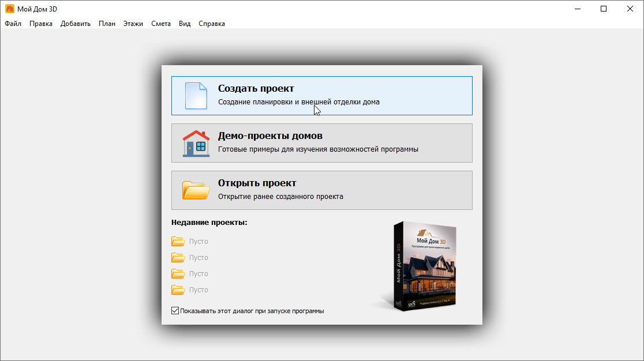The width and height of the screenshot is (644, 361).
Task: Open the Этажи menu
Action: point(133,24)
